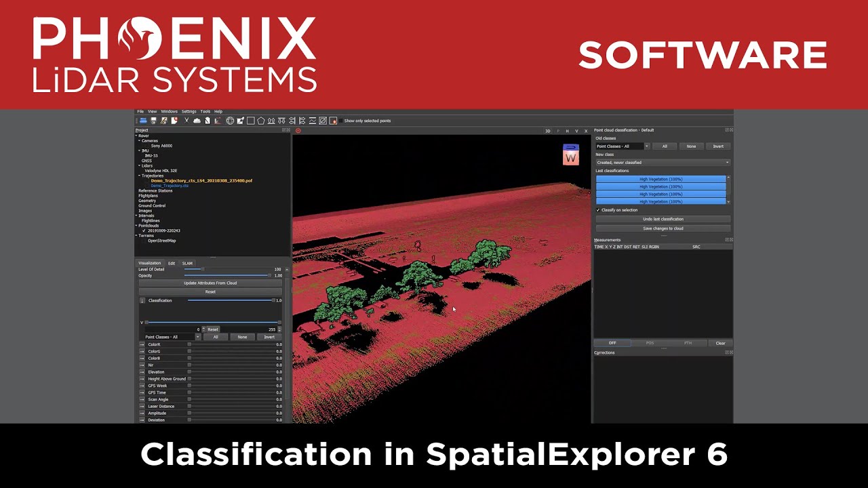Click the arrow icon beside Scan Angle
Image resolution: width=868 pixels, height=488 pixels.
142,399
